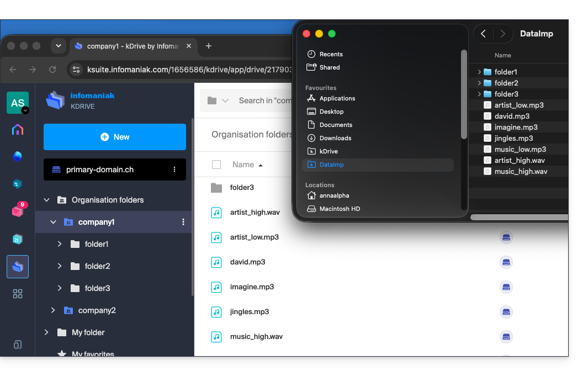Click the Finder sidebar vertical scrollbar
This screenshot has height=376, width=588.
pyautogui.click(x=464, y=94)
